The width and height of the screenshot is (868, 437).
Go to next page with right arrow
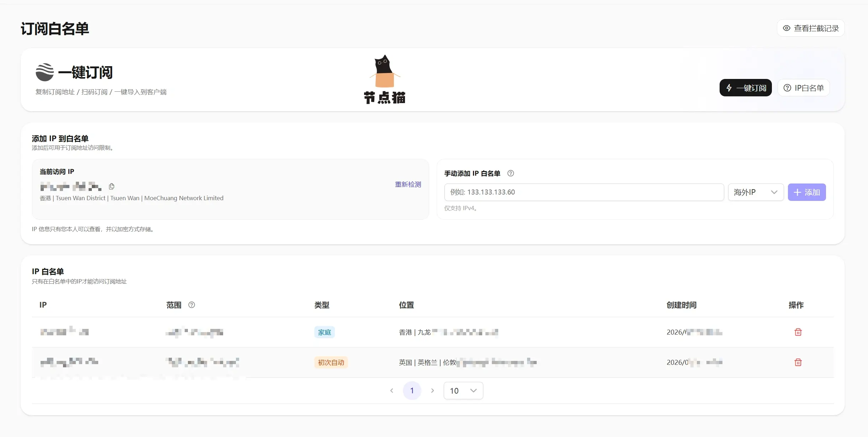pos(432,390)
